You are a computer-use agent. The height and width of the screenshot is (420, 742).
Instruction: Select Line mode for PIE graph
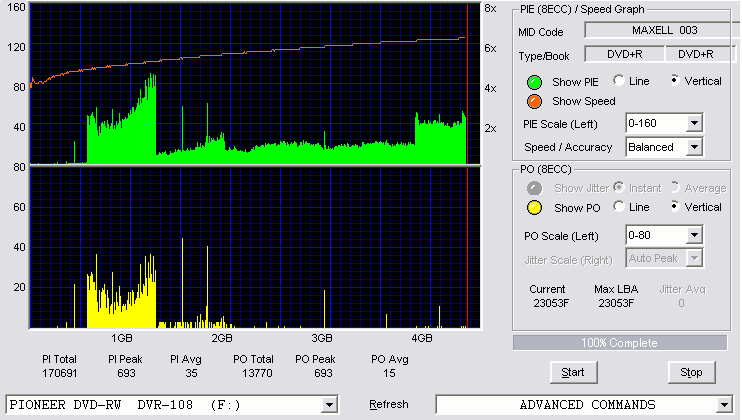619,80
